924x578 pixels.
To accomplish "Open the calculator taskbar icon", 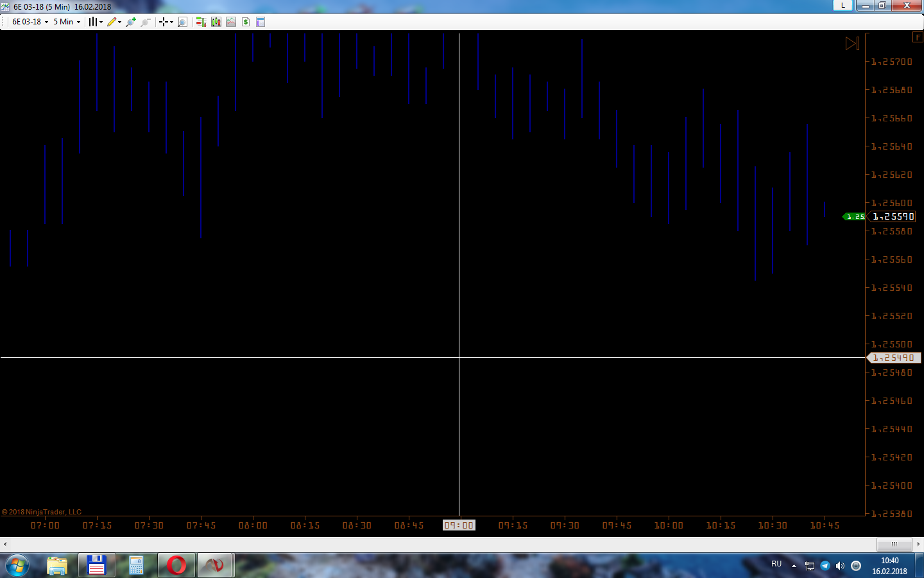I will tap(136, 566).
